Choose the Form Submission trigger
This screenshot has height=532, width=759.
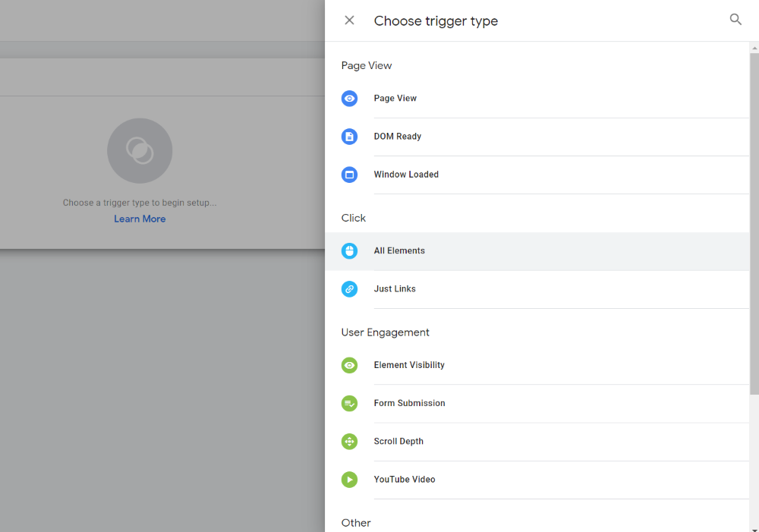click(537, 403)
